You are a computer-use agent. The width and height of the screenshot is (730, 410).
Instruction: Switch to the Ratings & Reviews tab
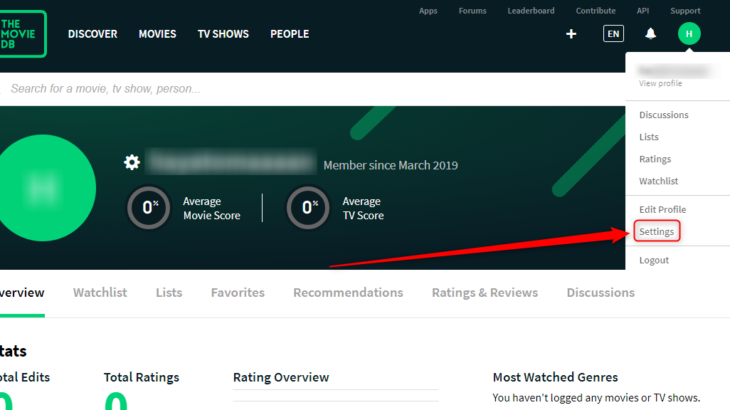[485, 293]
